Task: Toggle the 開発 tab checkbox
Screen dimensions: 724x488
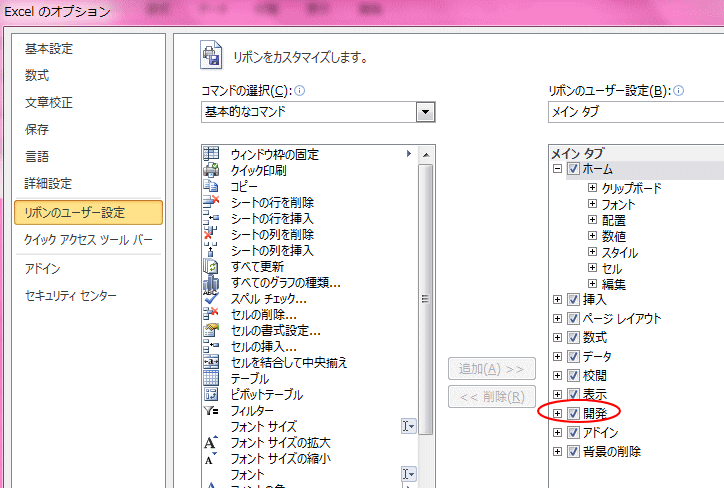Action: [573, 413]
